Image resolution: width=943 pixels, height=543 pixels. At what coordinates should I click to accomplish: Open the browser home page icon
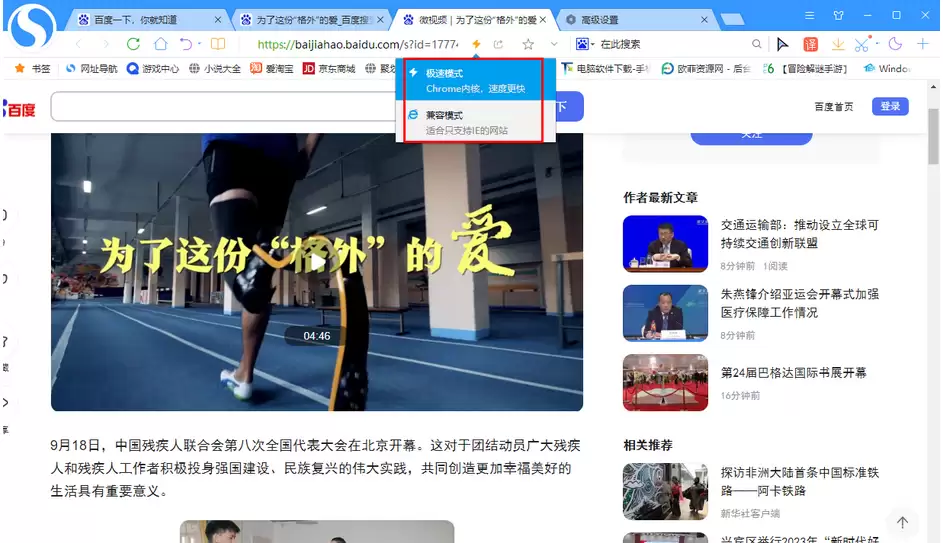(x=161, y=44)
